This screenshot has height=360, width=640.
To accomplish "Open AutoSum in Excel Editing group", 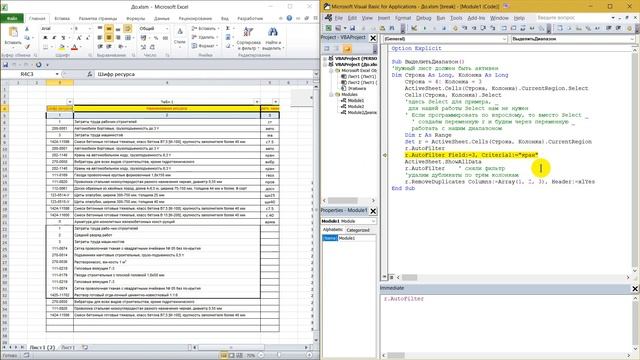I will tap(228, 29).
